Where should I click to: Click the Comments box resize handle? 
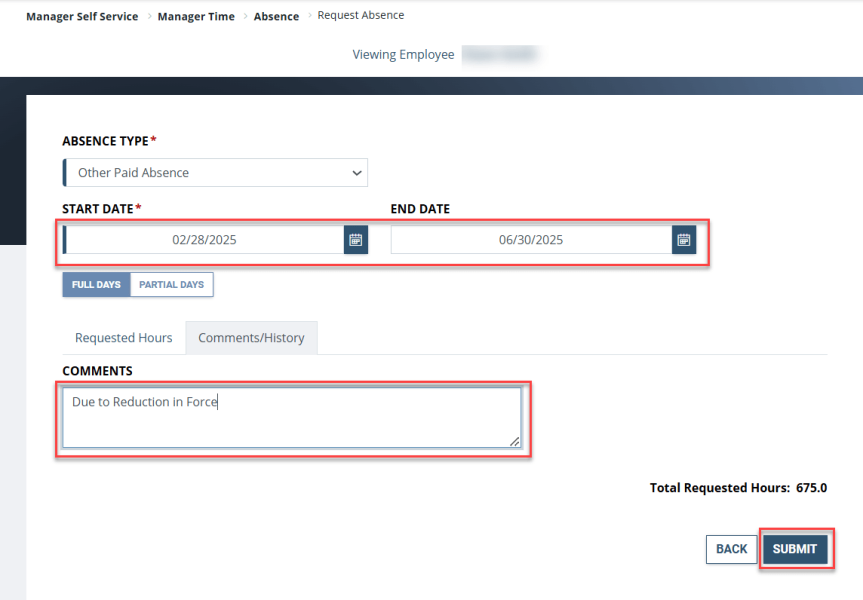coord(515,441)
